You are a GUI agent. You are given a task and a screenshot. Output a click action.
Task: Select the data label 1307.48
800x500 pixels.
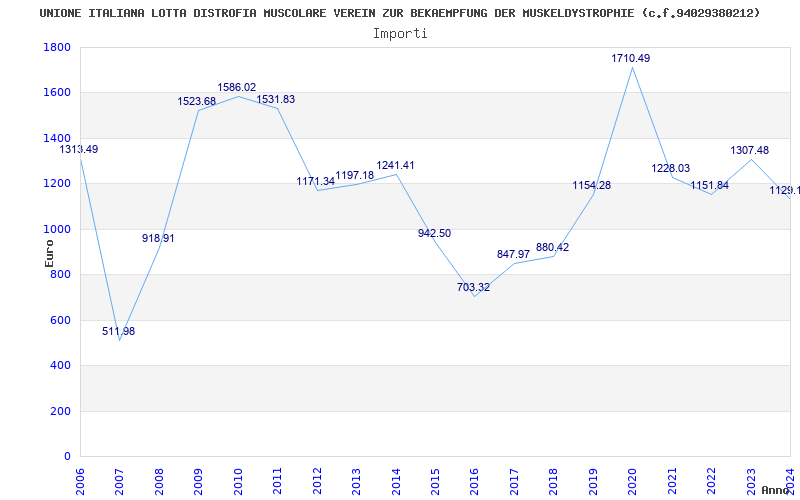tap(749, 151)
